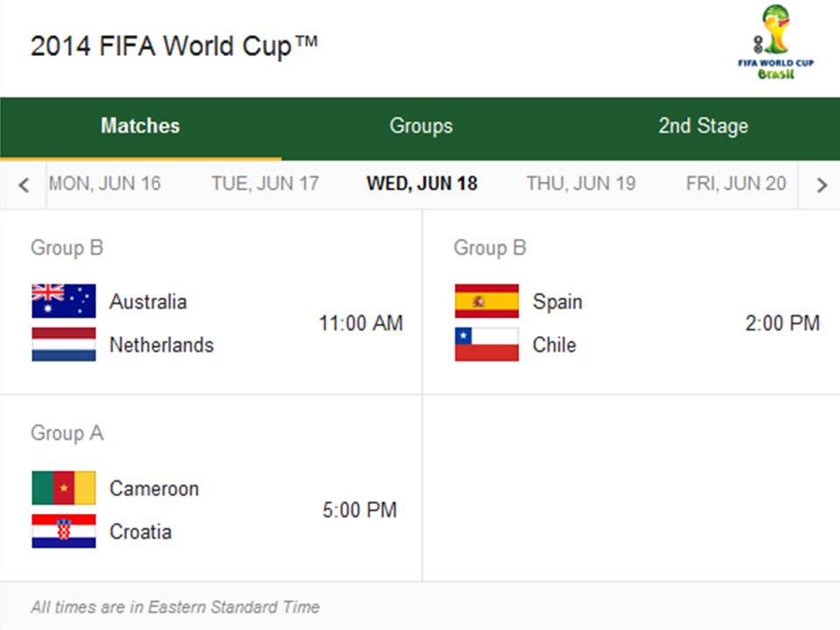Image resolution: width=840 pixels, height=630 pixels.
Task: Click the FIFA World Cup Brasil logo
Action: pos(778,40)
